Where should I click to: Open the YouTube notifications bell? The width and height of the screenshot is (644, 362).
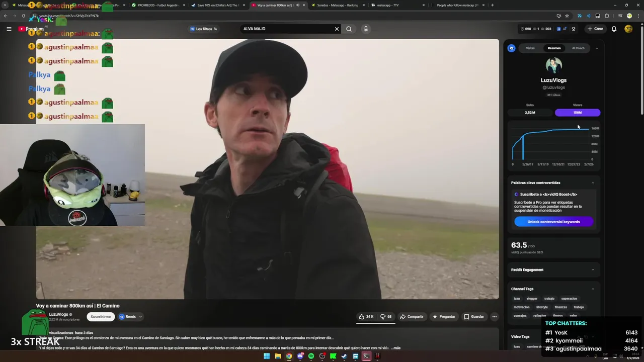[614, 29]
